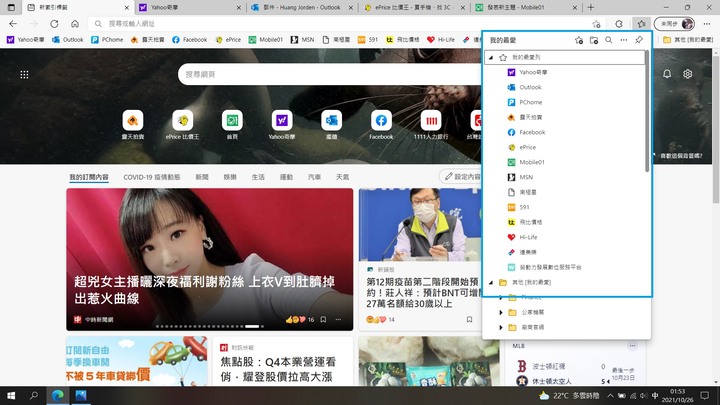Open ePrice 比價王 quick link tile
The height and width of the screenshot is (405, 720).
(182, 125)
